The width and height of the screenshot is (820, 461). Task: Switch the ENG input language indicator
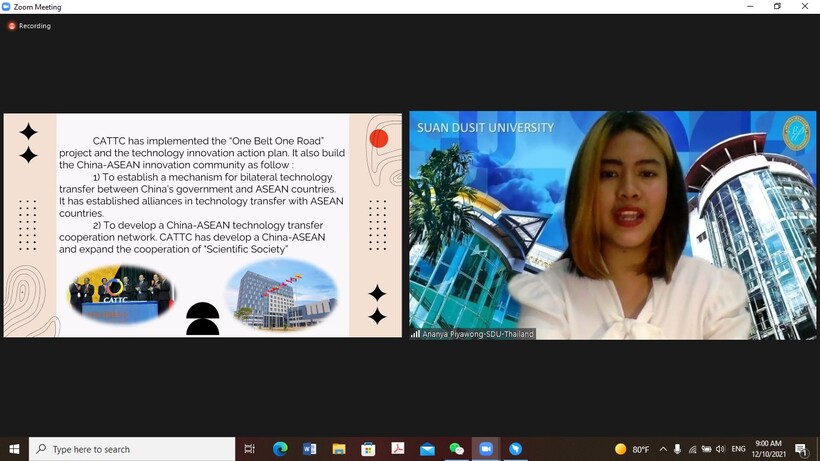coord(738,449)
